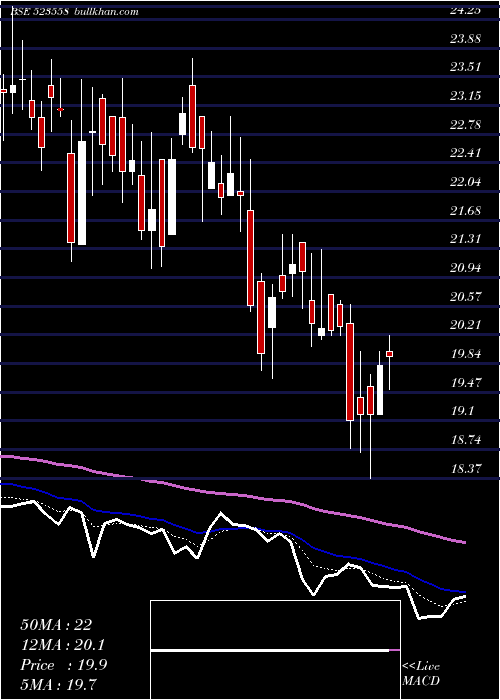Click the BSE 523558 ticker label

click(x=39, y=12)
